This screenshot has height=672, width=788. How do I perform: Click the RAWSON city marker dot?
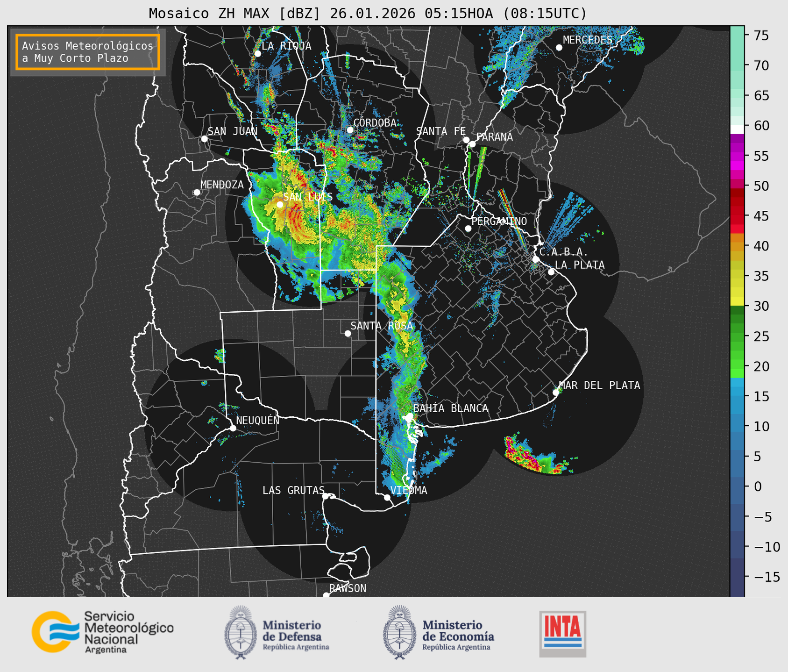(x=326, y=595)
